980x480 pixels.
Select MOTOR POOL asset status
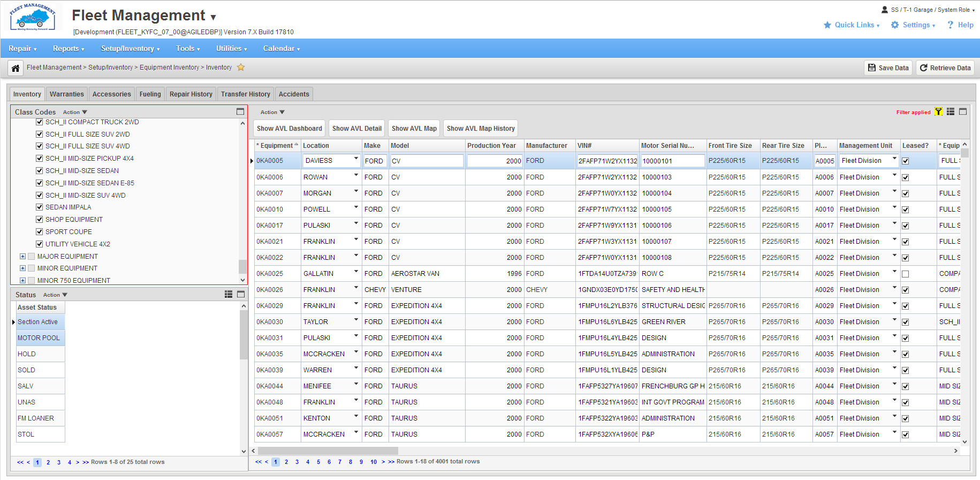41,338
